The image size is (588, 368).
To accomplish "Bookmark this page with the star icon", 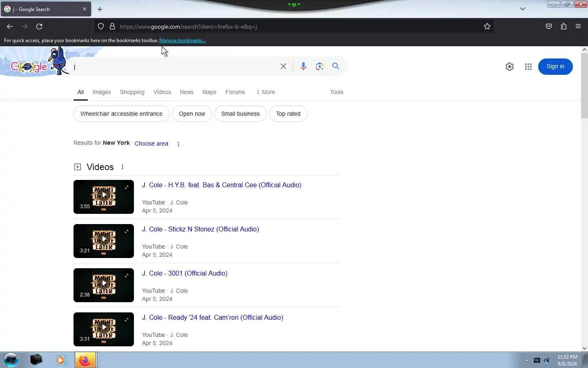I will (487, 27).
